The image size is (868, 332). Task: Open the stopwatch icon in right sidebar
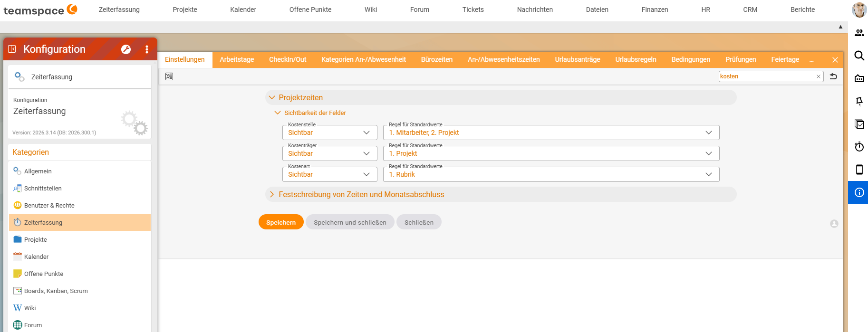tap(859, 147)
